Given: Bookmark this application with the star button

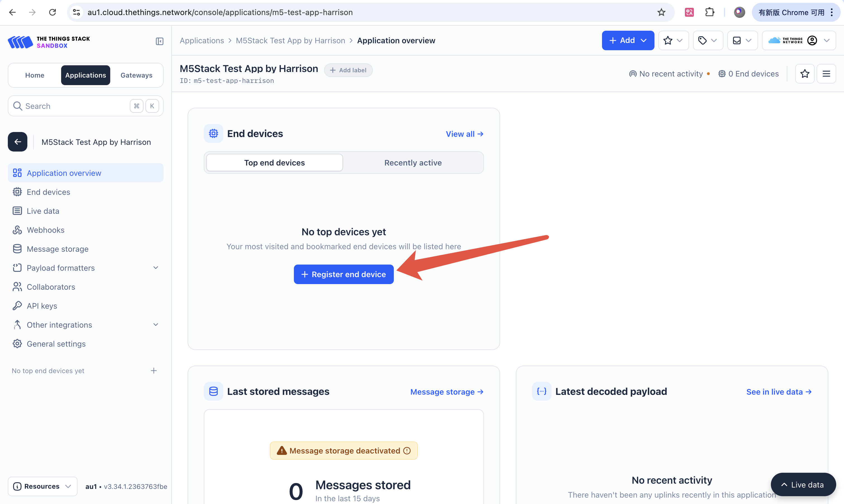Looking at the screenshot, I should click(805, 74).
